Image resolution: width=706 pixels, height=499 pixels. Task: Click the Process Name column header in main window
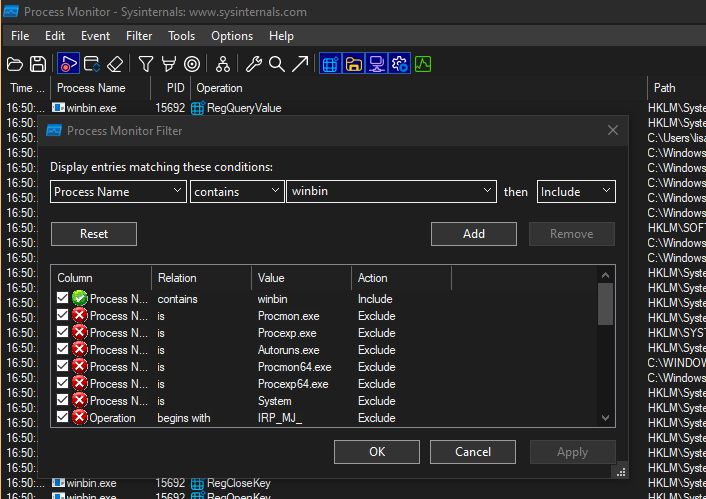[x=100, y=88]
